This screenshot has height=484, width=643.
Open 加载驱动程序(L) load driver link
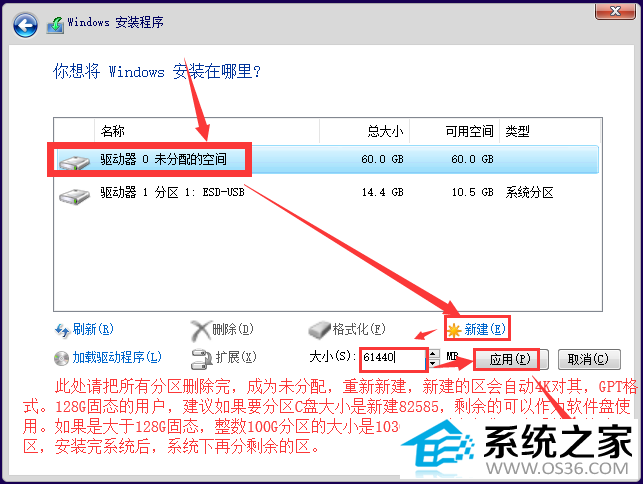click(117, 357)
